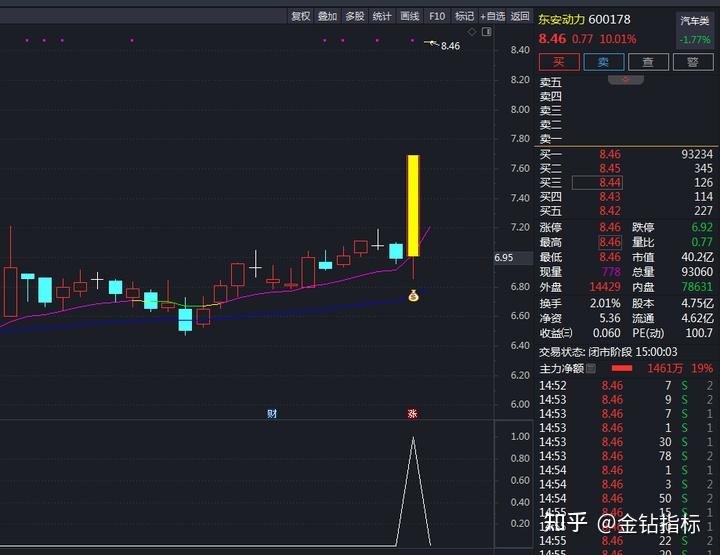Click the boxed 最高 value 8.46
Viewport: 720px width, 555px height.
tap(610, 242)
